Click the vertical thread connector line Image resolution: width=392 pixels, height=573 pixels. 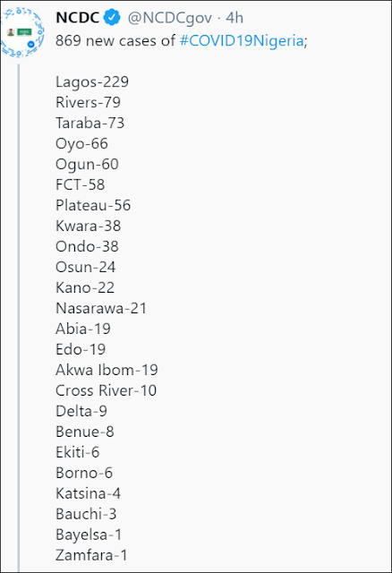tap(19, 316)
